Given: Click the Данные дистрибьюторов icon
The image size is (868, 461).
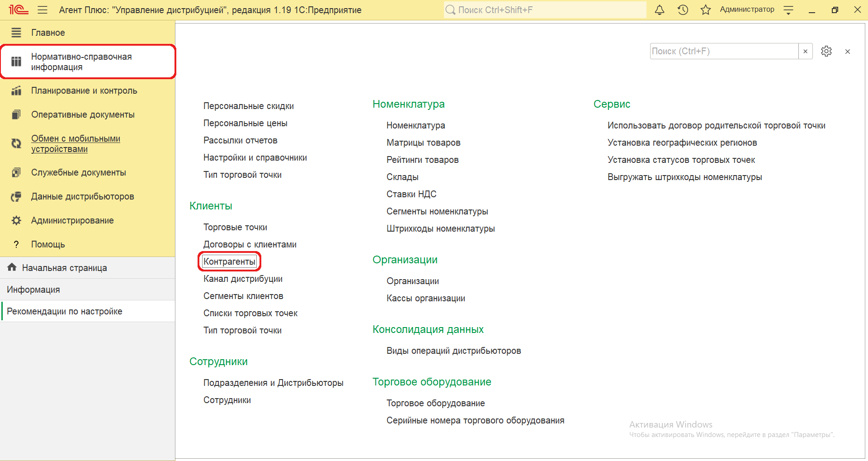Looking at the screenshot, I should [x=16, y=196].
